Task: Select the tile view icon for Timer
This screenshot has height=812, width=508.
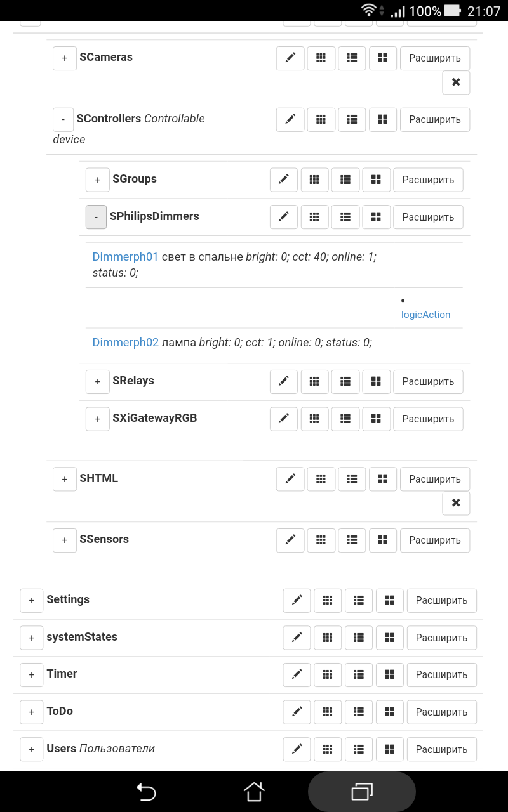Action: click(x=390, y=674)
